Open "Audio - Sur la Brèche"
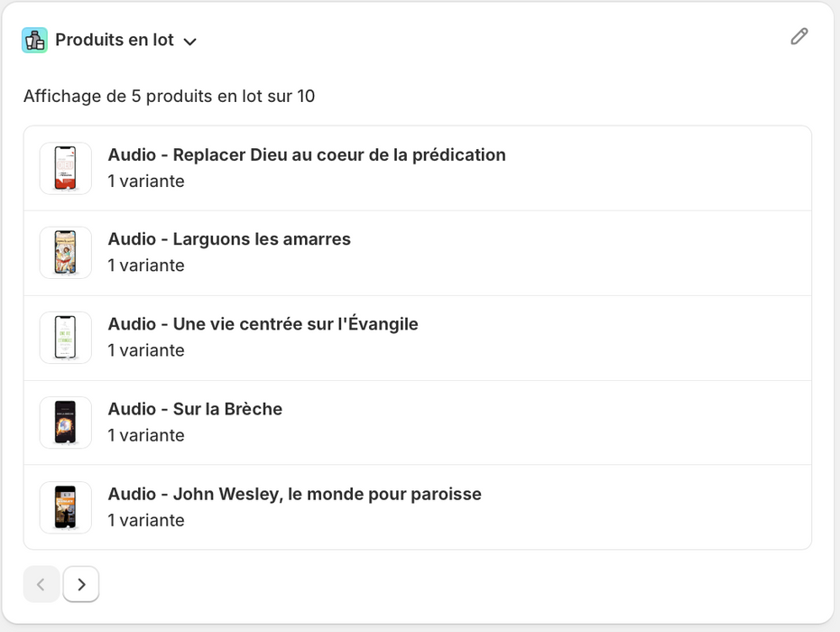This screenshot has width=840, height=632. (195, 409)
